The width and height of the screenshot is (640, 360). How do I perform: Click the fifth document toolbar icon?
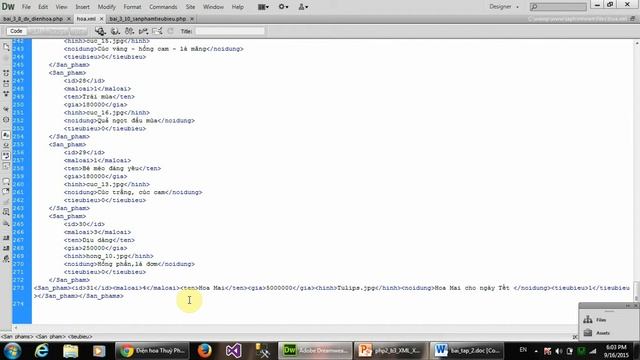click(x=157, y=31)
